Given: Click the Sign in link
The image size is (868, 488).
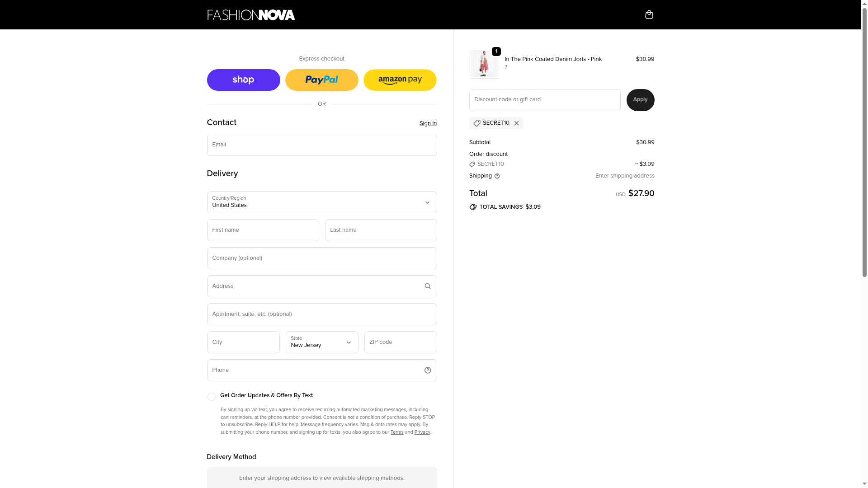Looking at the screenshot, I should [428, 123].
